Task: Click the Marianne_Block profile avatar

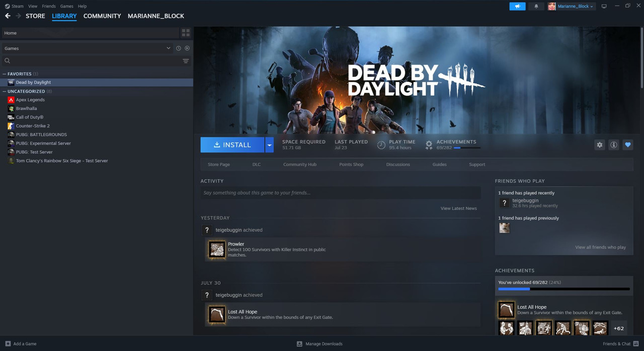Action: pyautogui.click(x=552, y=6)
